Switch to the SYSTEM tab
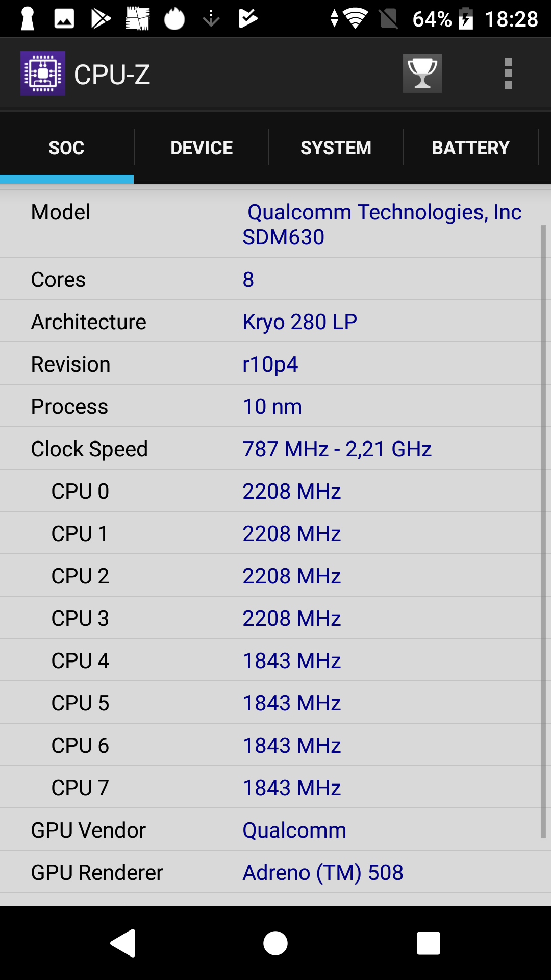This screenshot has height=980, width=551. point(336,148)
